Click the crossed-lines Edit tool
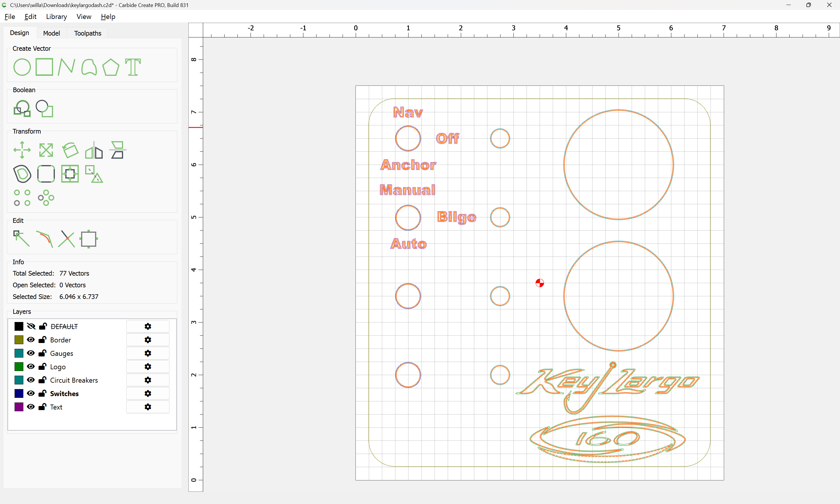 click(x=66, y=239)
